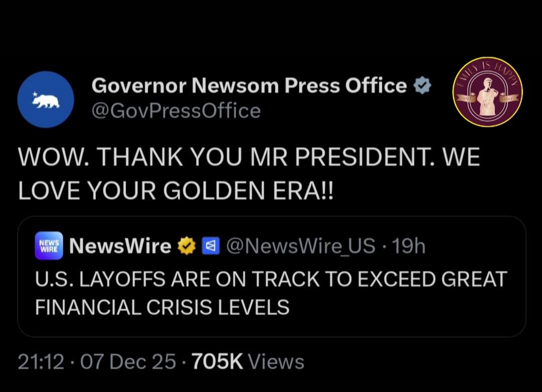Open the California bear profile avatar
Image resolution: width=542 pixels, height=392 pixels.
(46, 99)
